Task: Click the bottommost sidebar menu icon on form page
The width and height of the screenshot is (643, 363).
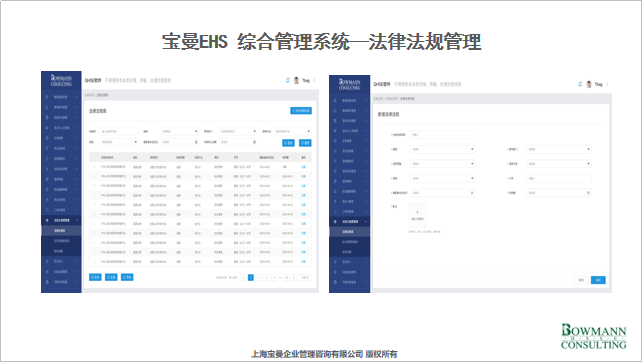Action: 335,282
